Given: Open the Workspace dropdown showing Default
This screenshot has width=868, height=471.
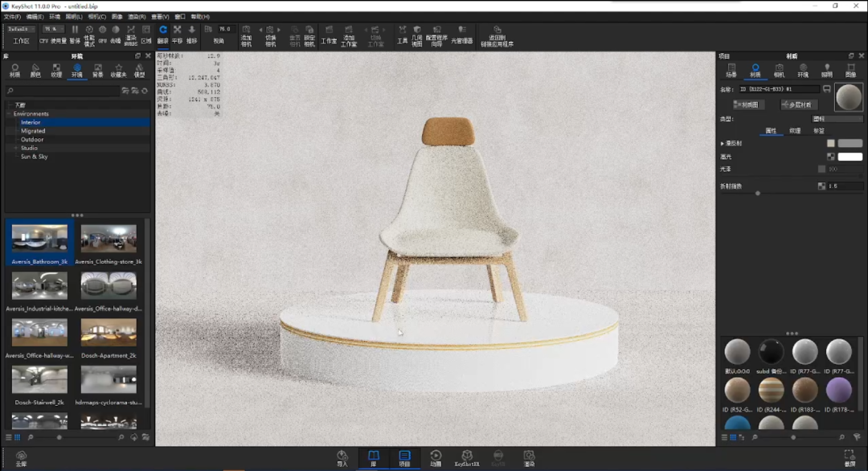Looking at the screenshot, I should pos(21,29).
